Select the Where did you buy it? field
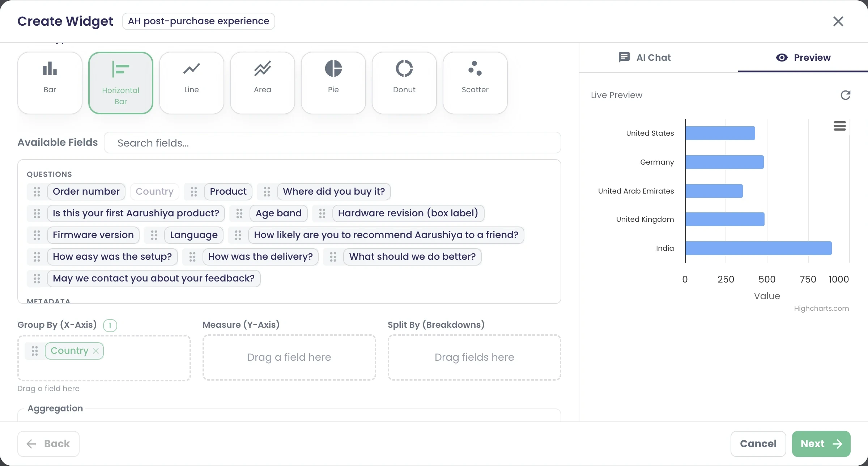The width and height of the screenshot is (868, 466). 334,192
